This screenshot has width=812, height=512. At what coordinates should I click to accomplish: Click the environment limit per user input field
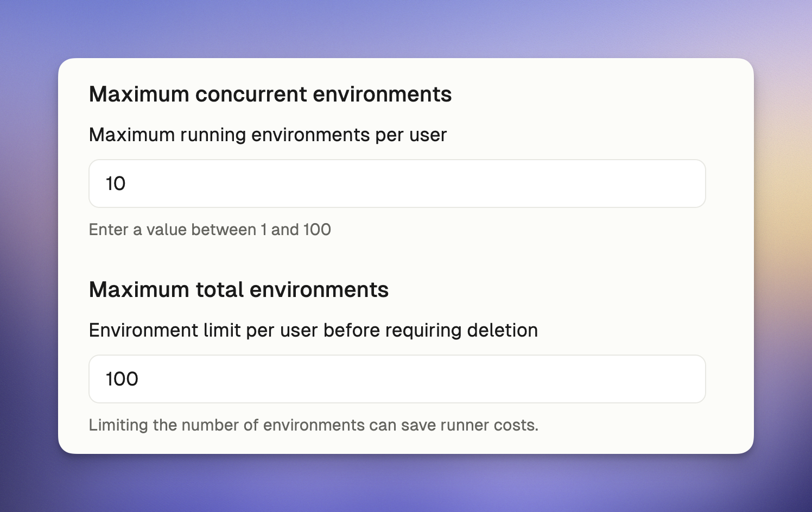click(x=396, y=379)
